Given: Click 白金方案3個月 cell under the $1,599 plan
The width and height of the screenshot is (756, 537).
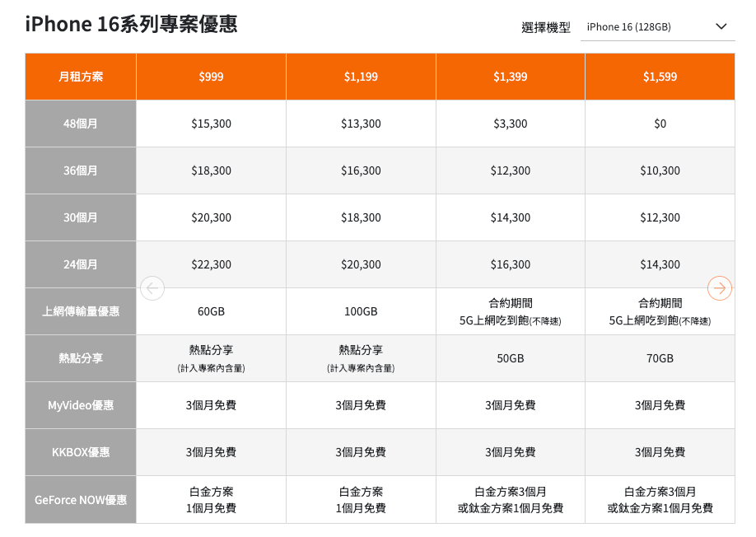Looking at the screenshot, I should 660,500.
